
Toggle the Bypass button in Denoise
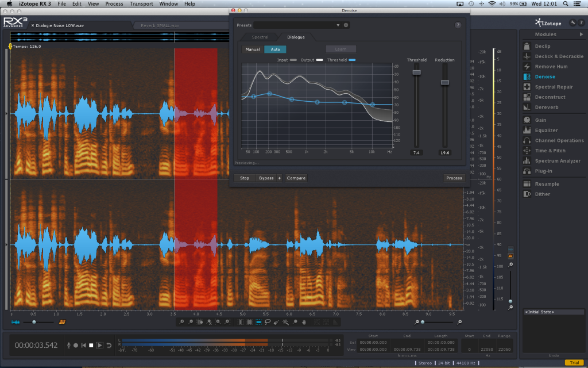(x=266, y=178)
